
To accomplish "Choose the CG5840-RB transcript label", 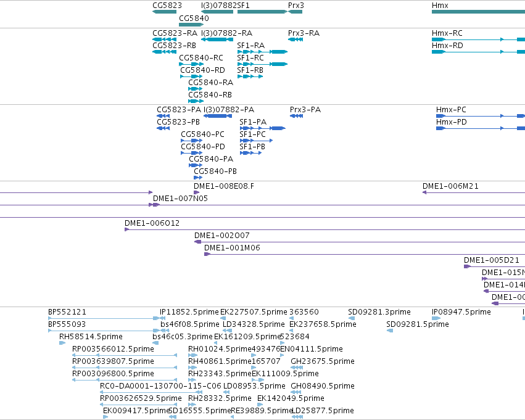I will tap(210, 95).
